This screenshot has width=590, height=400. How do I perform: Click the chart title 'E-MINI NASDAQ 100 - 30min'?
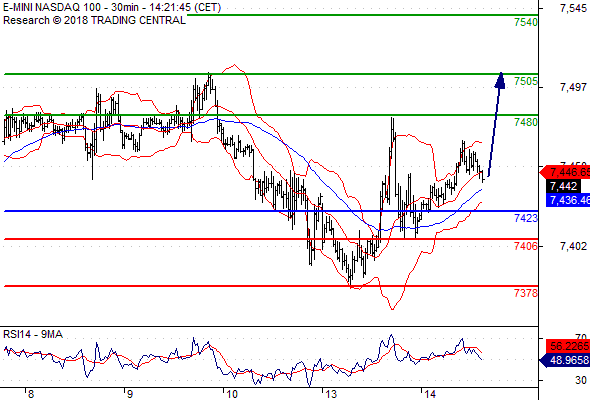tap(71, 7)
